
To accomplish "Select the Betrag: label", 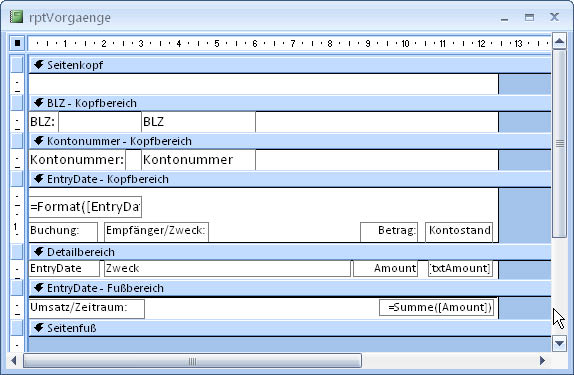I will point(389,232).
